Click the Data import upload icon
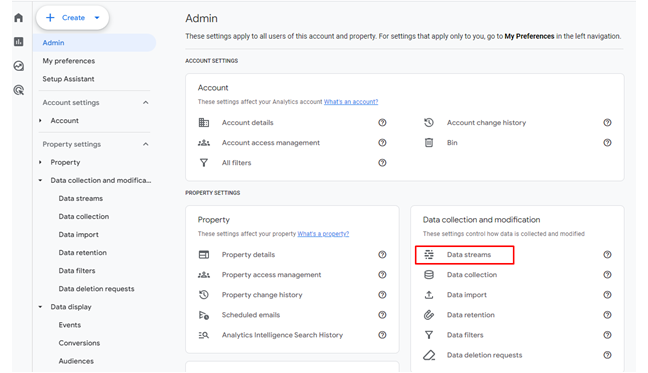 [429, 295]
